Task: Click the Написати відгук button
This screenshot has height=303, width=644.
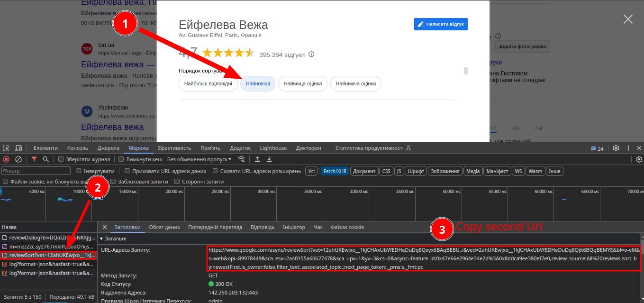Action: (441, 24)
